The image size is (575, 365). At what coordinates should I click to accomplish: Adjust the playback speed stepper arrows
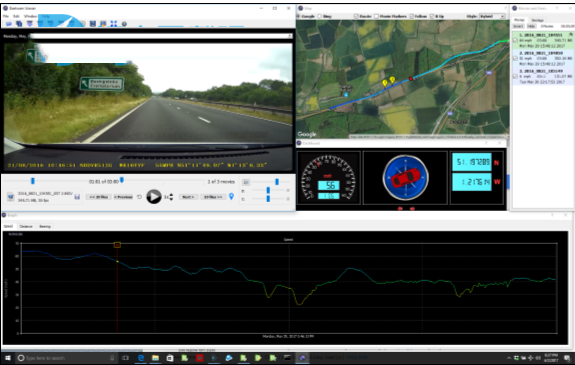[171, 197]
